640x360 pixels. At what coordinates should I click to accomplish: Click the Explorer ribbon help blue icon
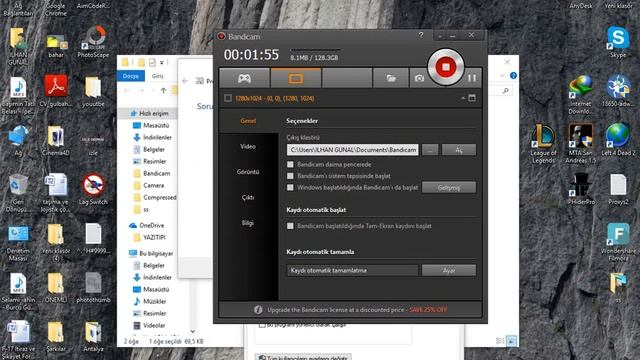(513, 76)
